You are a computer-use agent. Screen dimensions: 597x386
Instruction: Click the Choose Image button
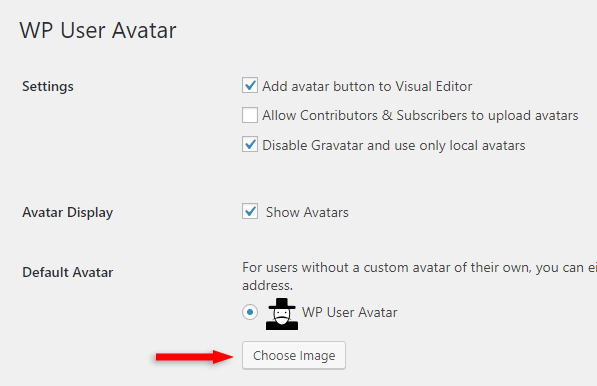(x=294, y=356)
